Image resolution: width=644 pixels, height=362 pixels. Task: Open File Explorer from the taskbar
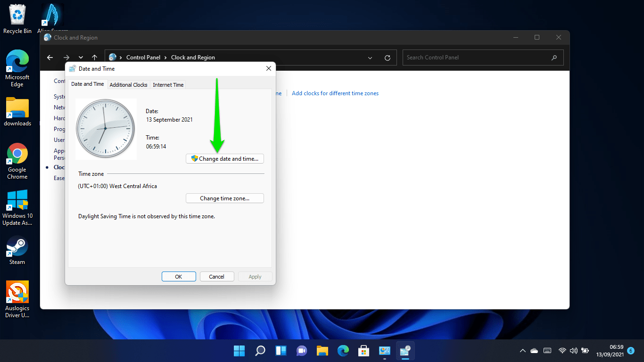(322, 351)
